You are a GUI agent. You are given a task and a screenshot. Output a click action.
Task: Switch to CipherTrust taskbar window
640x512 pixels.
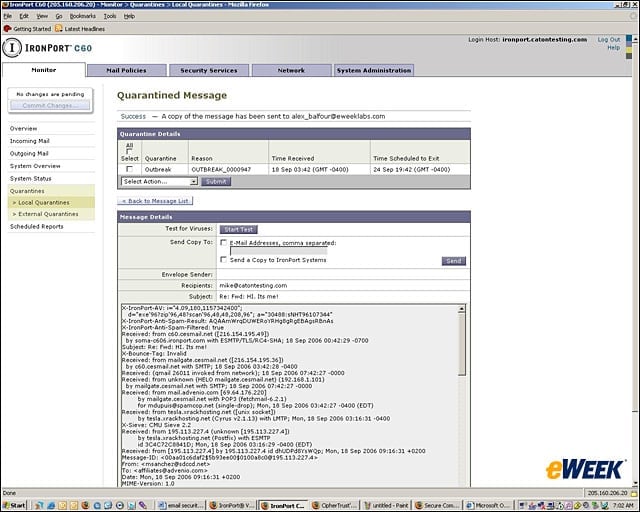[x=335, y=505]
